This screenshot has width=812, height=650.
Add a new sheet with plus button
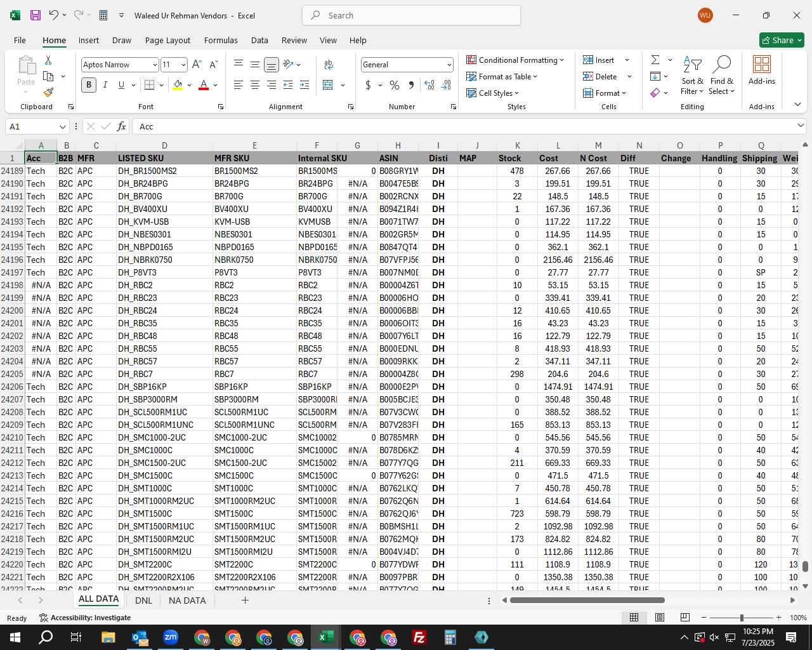coord(245,600)
